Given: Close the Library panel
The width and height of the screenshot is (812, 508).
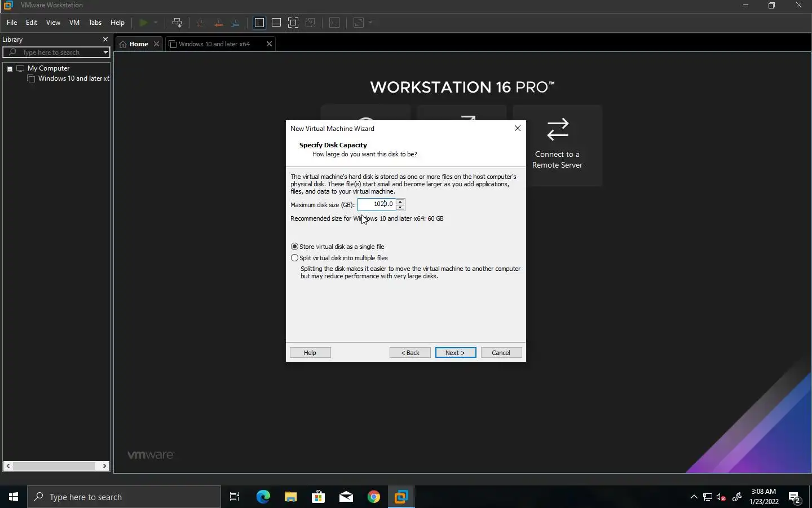Looking at the screenshot, I should 105,40.
